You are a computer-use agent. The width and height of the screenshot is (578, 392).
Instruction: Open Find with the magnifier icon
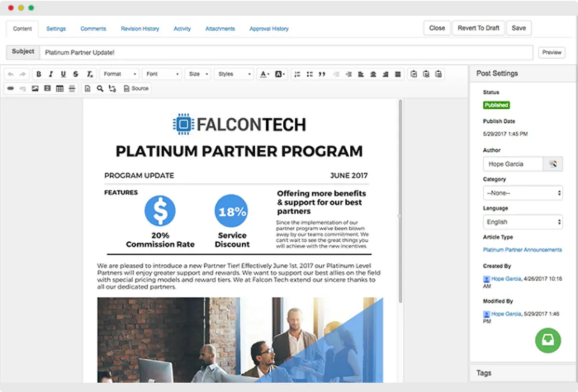[100, 89]
